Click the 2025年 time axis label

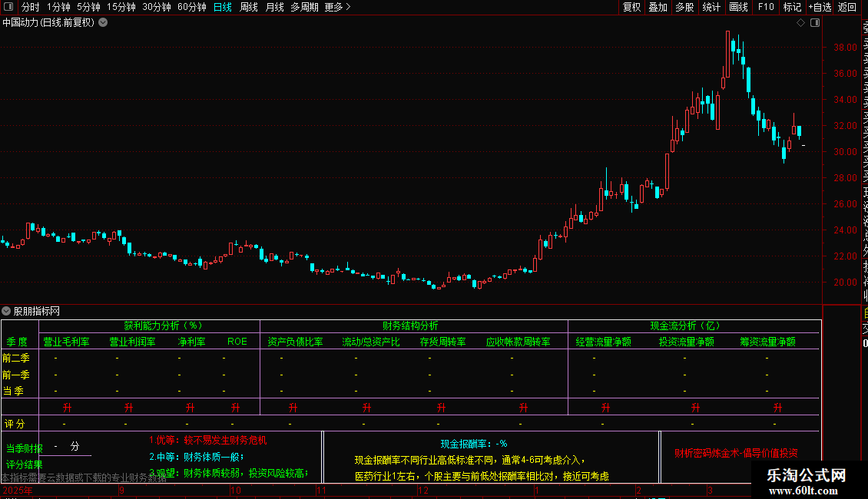17,490
